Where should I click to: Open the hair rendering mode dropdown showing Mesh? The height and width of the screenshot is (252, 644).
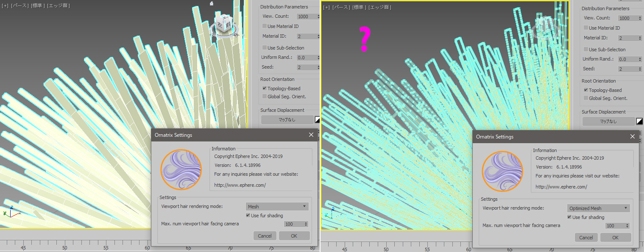pyautogui.click(x=277, y=207)
